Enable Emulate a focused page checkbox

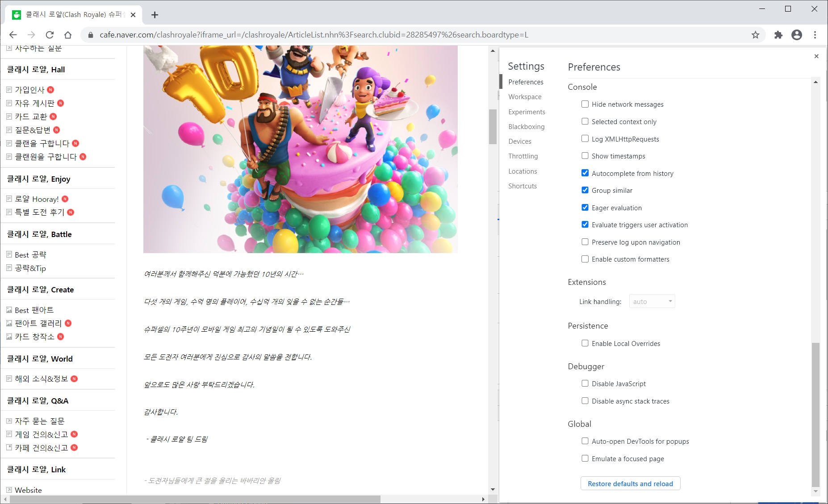(x=585, y=458)
